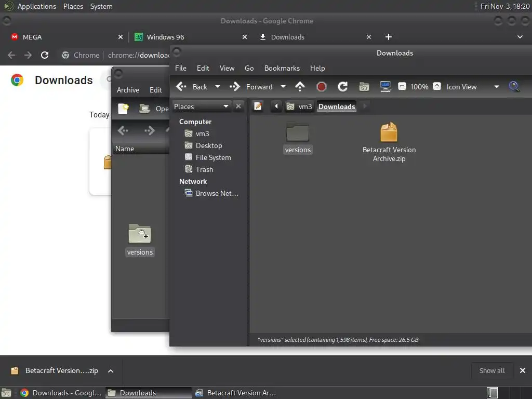Select the dragged versions folder icon

point(140,240)
